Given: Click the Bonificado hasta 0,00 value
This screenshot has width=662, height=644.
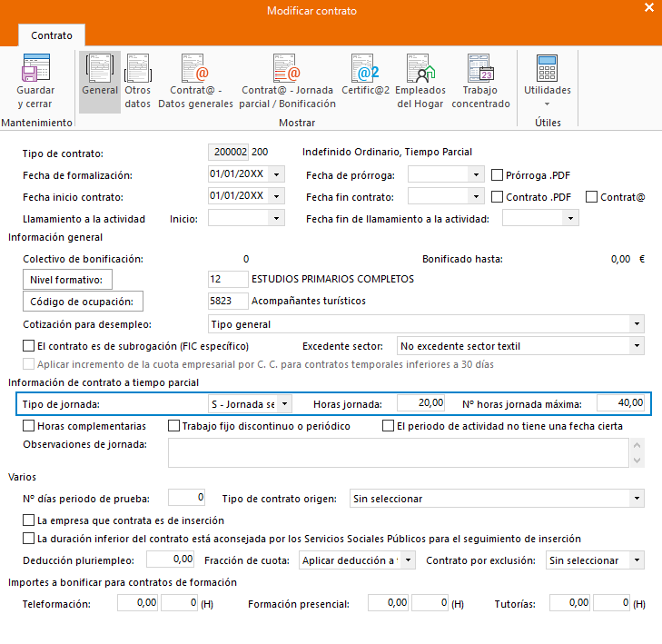Looking at the screenshot, I should [620, 259].
